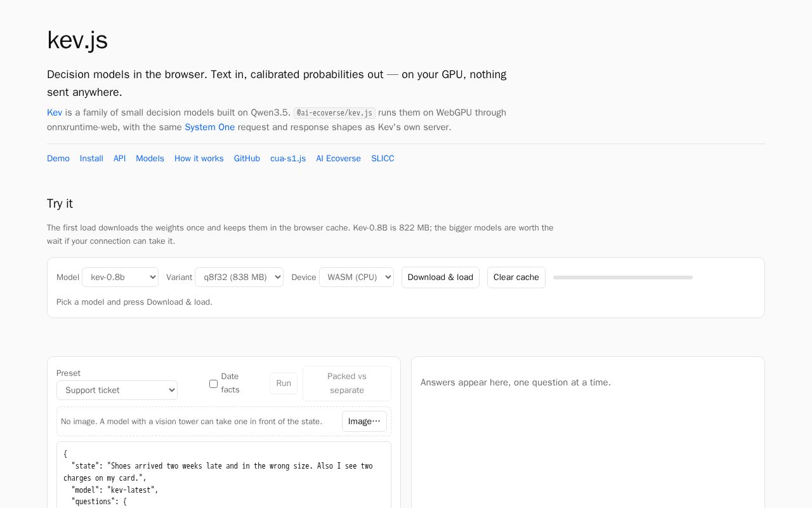Viewport: 812px width, 508px height.
Task: Click the @ai-ecoverse/kev.js code label
Action: pos(335,113)
